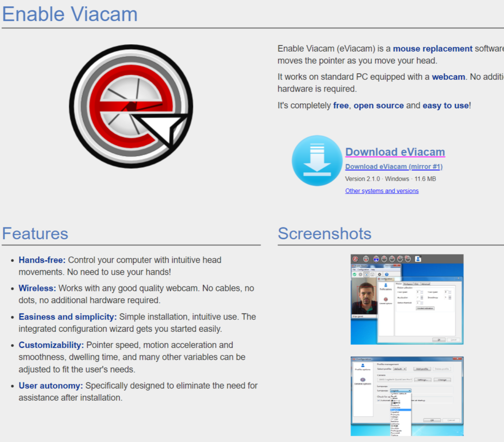Click the Download eViacam (mirror #1) link
The width and height of the screenshot is (504, 442).
coord(394,167)
